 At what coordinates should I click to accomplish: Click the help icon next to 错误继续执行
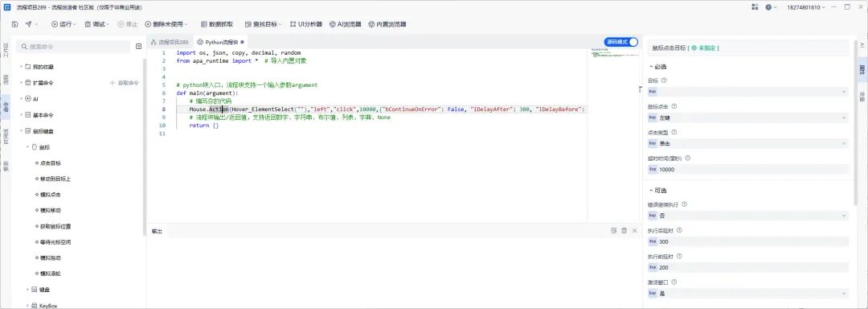pos(684,204)
